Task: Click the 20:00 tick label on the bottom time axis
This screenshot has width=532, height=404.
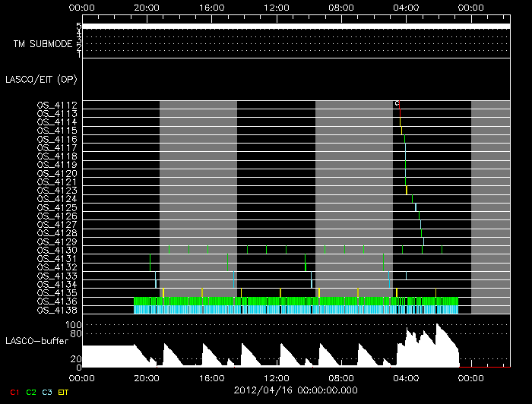Action: 147,378
